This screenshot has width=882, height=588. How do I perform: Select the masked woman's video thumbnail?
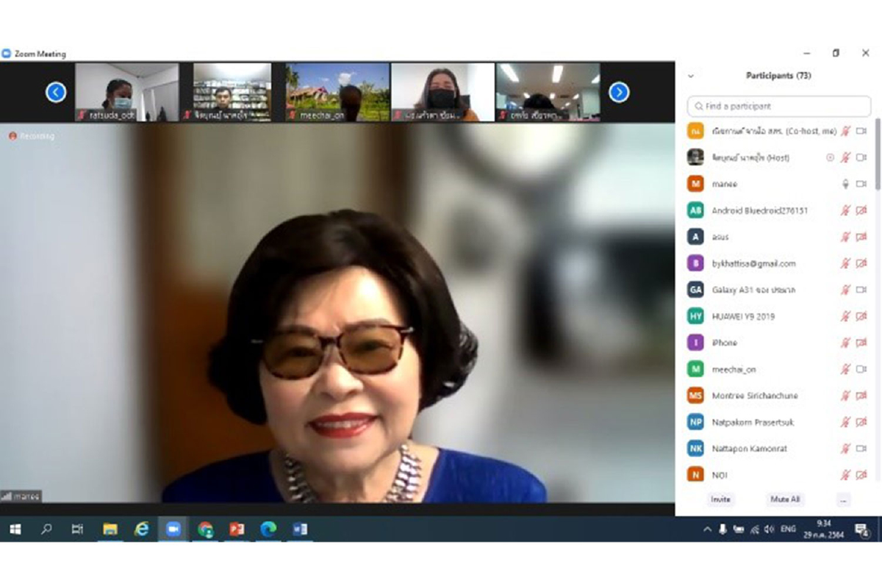pos(442,92)
